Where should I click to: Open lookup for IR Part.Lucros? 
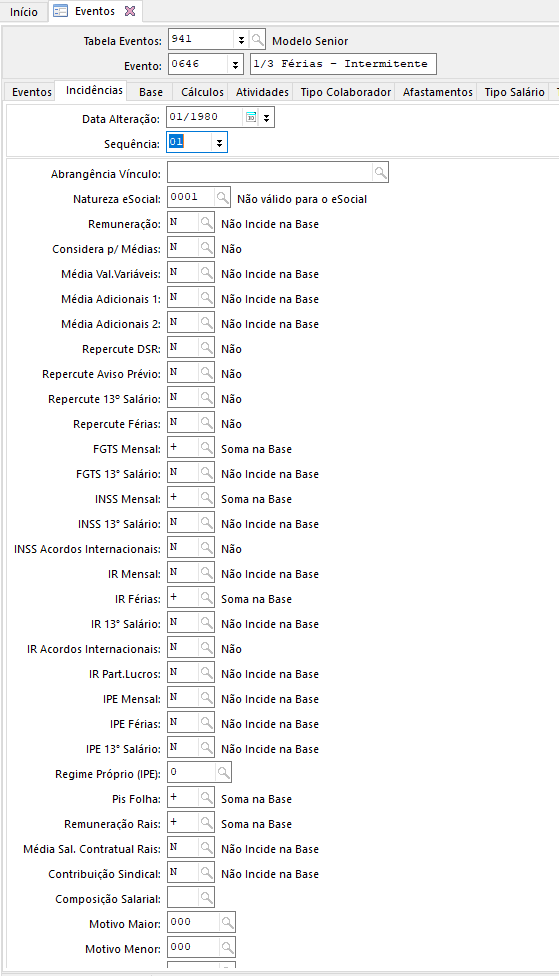point(206,673)
